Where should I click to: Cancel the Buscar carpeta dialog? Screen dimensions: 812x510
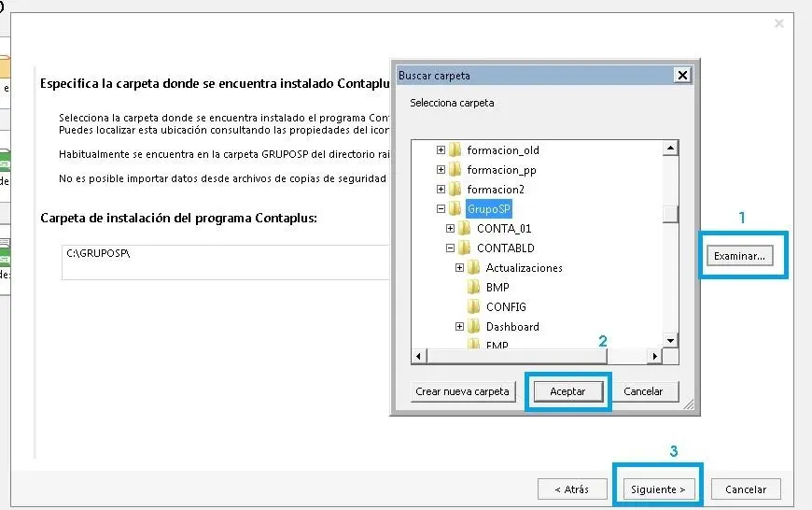pos(643,391)
